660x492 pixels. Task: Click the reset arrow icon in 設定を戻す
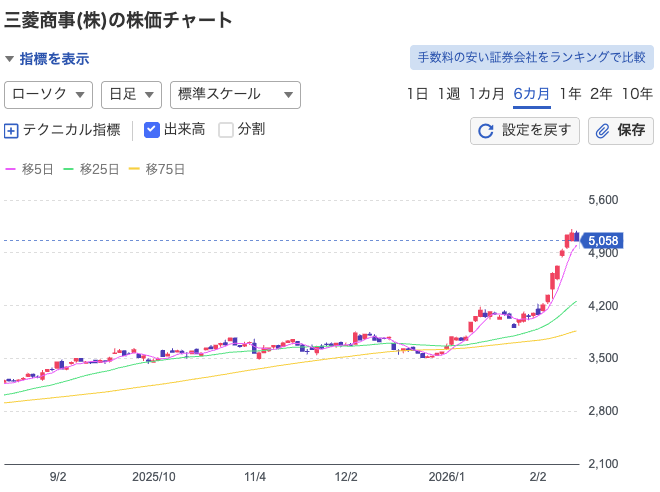(486, 131)
